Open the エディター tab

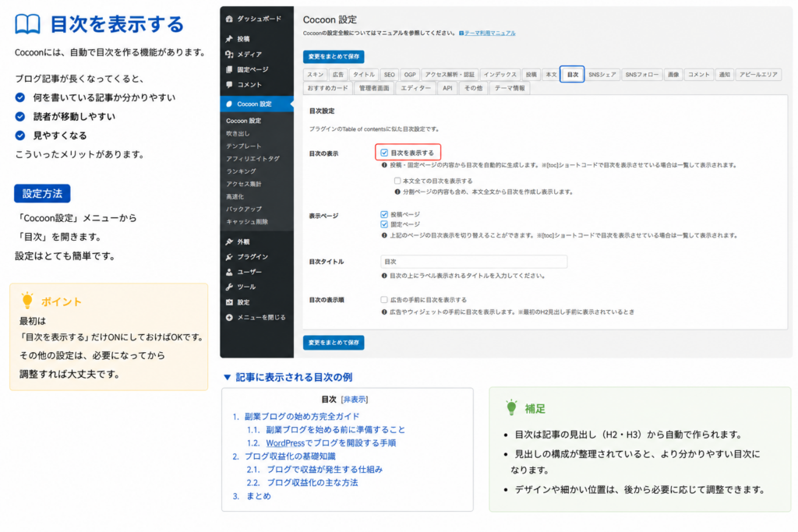point(415,88)
